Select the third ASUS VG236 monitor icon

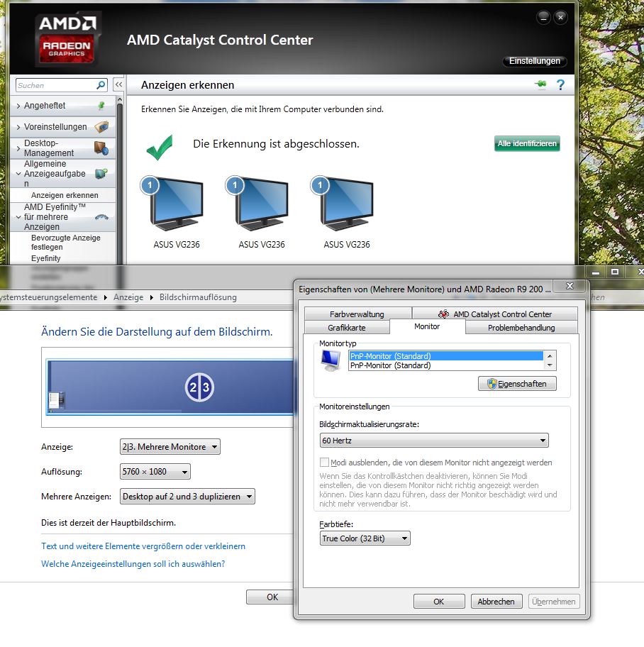click(x=347, y=204)
